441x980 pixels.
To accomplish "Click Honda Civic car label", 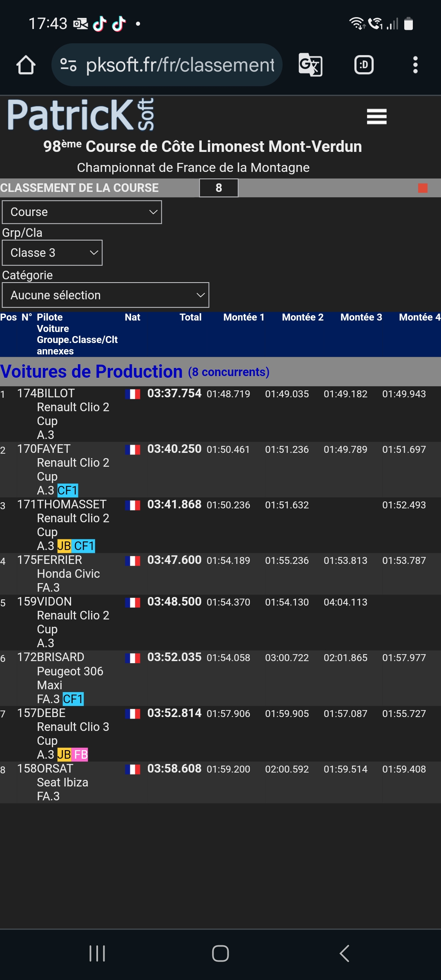I will pos(68,574).
